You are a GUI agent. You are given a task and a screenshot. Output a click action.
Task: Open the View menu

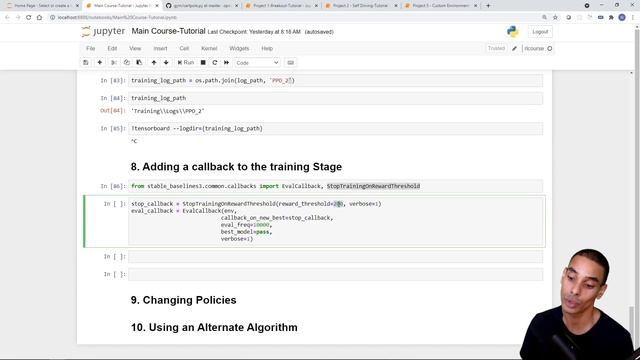pyautogui.click(x=135, y=48)
